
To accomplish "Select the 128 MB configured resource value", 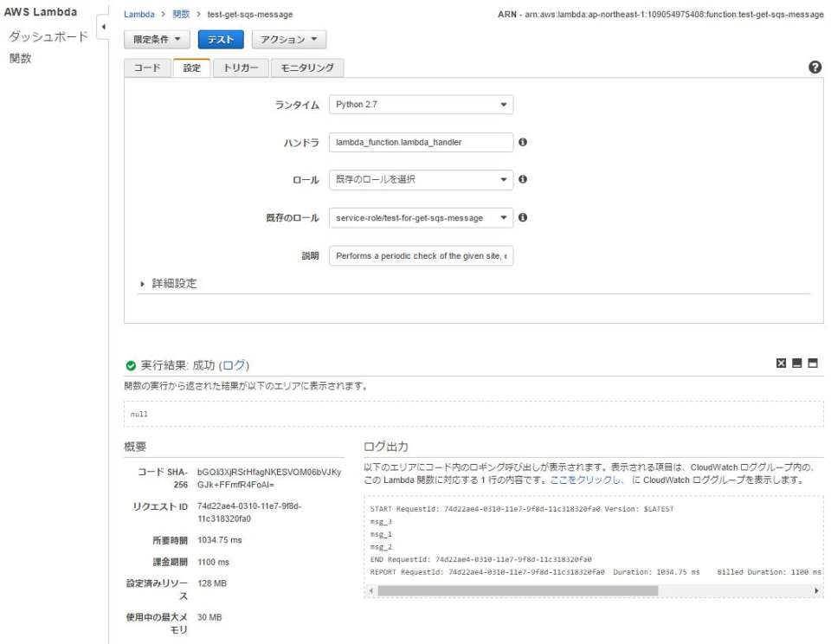I will [x=212, y=583].
